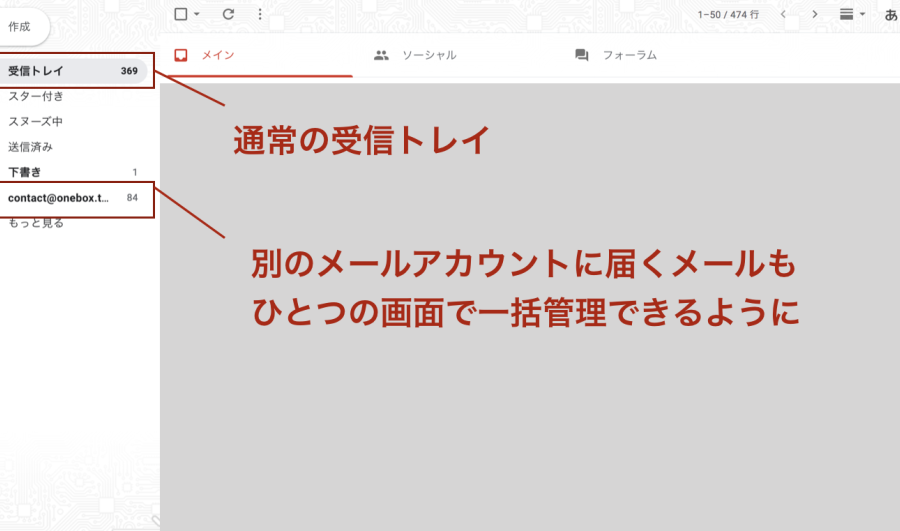
Task: Select the contact@onebox label in sidebar
Action: coord(58,198)
